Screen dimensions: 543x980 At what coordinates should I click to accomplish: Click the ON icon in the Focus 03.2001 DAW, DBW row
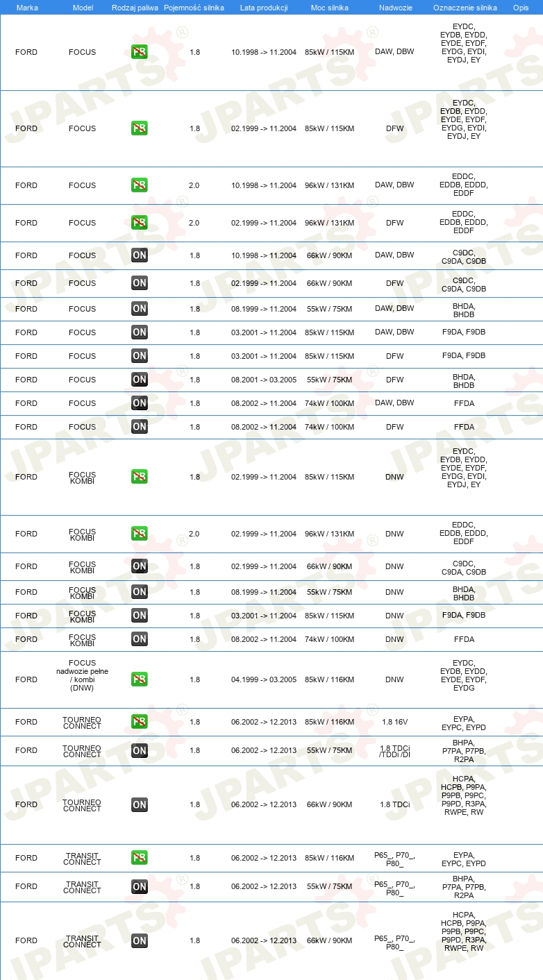pyautogui.click(x=140, y=332)
